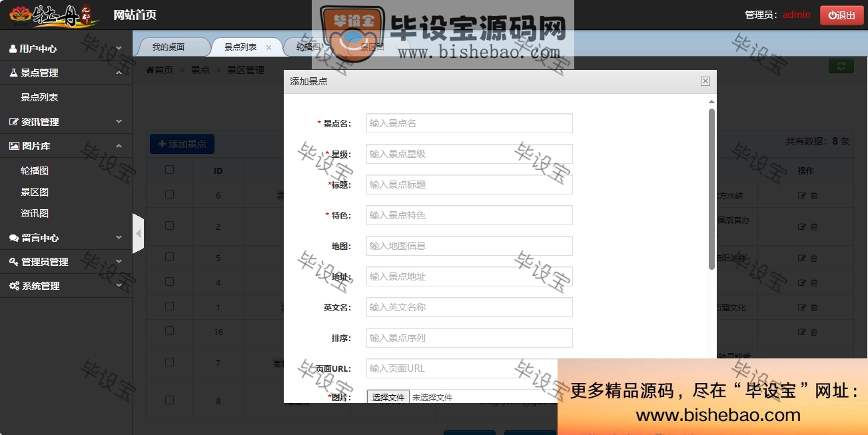
Task: Edit the row with ID 6
Action: click(x=802, y=196)
